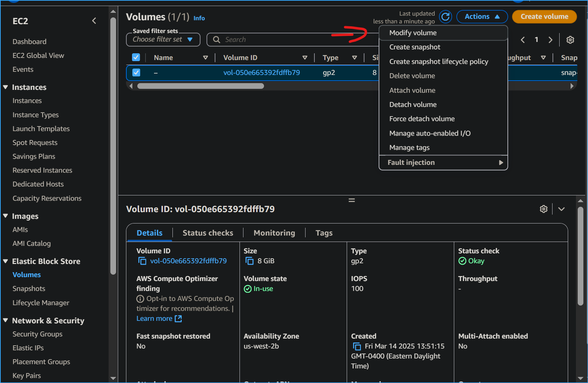The width and height of the screenshot is (588, 383).
Task: Switch to the Monitoring tab
Action: [x=274, y=233]
